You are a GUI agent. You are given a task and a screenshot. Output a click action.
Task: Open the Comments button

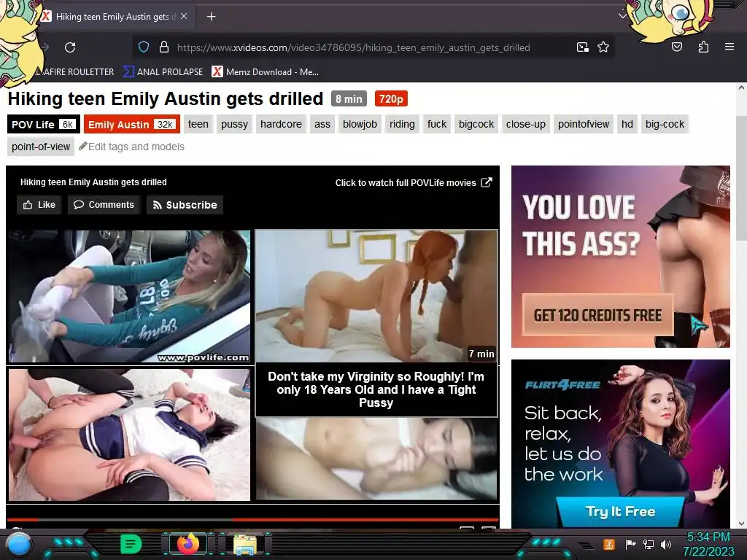[x=104, y=205]
